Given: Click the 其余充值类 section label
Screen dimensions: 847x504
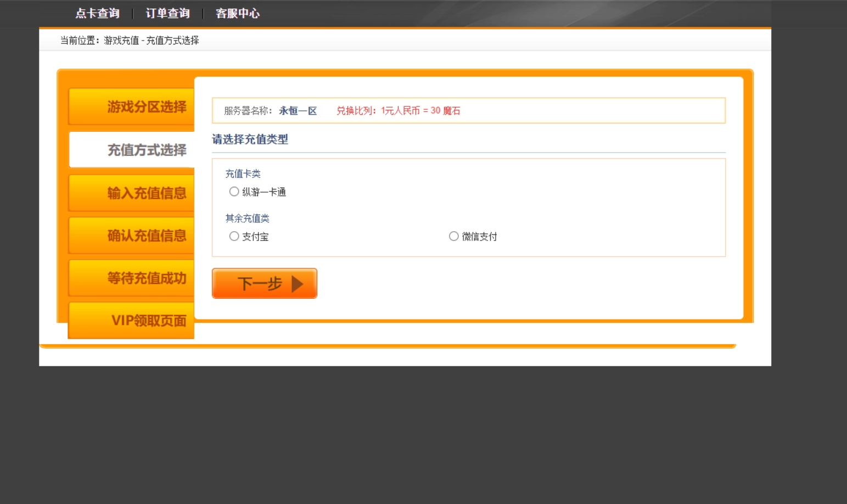Looking at the screenshot, I should [x=246, y=218].
